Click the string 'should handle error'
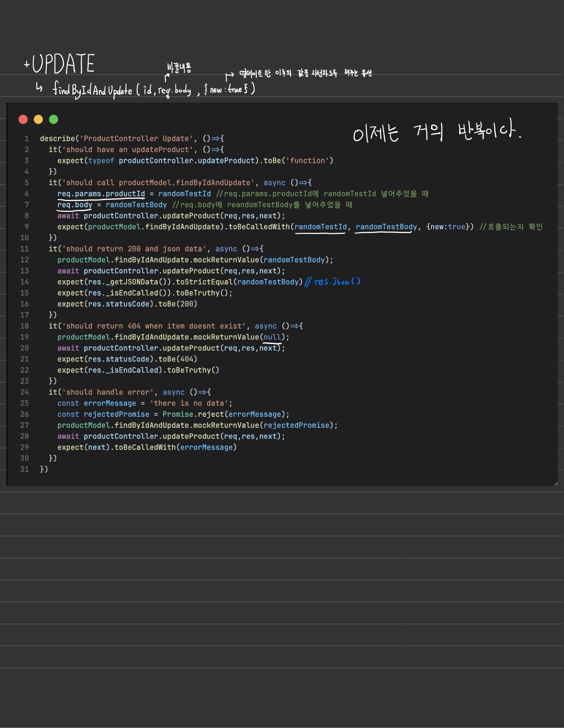The image size is (564, 728). tap(108, 392)
